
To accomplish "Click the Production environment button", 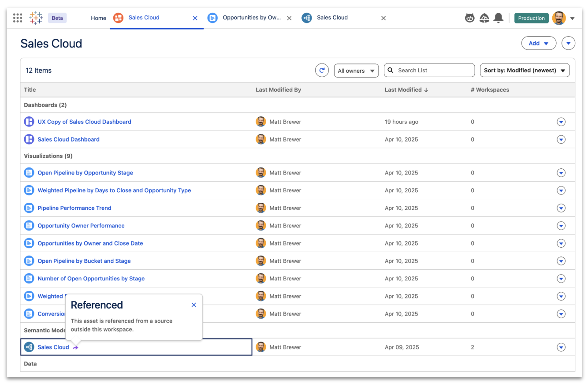I will pyautogui.click(x=531, y=19).
